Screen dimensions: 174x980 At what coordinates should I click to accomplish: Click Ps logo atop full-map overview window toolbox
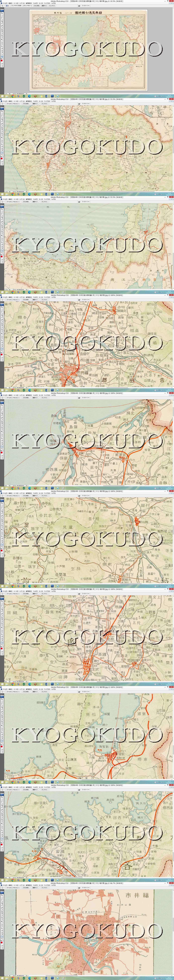[x=2, y=11]
